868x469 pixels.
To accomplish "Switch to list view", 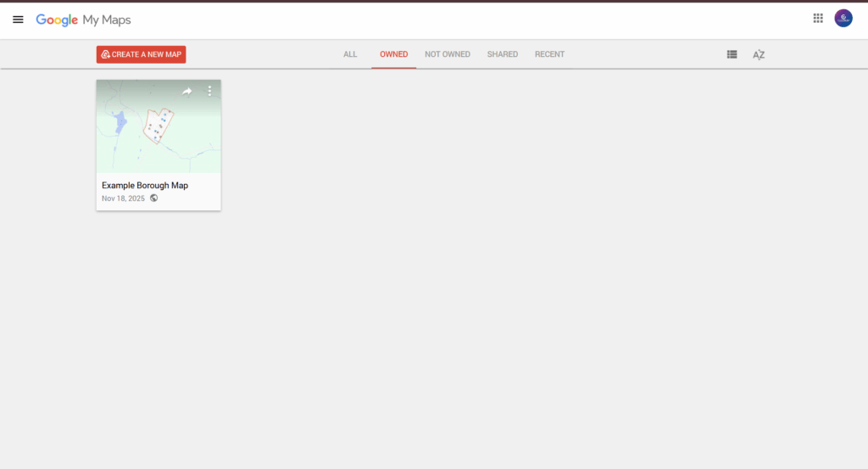I will (732, 54).
